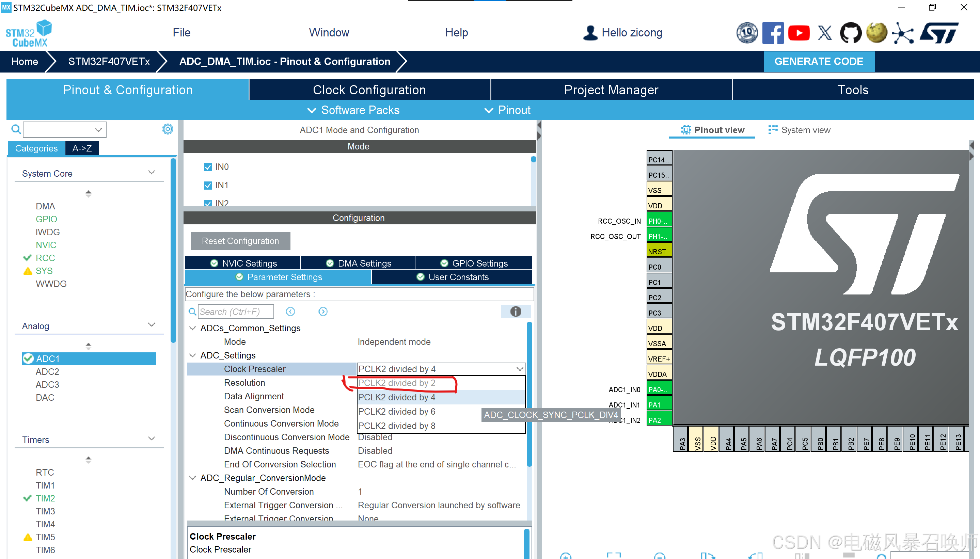This screenshot has height=559, width=980.
Task: Switch to Clock Configuration tab
Action: (369, 90)
